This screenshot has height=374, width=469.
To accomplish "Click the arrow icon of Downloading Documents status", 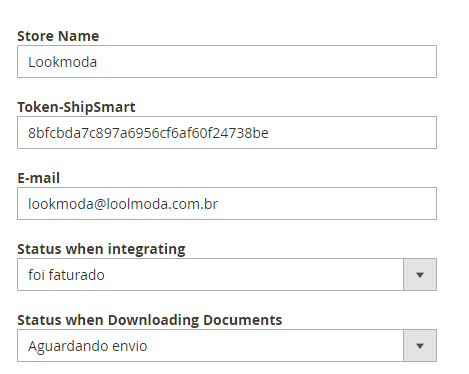I will [x=420, y=346].
